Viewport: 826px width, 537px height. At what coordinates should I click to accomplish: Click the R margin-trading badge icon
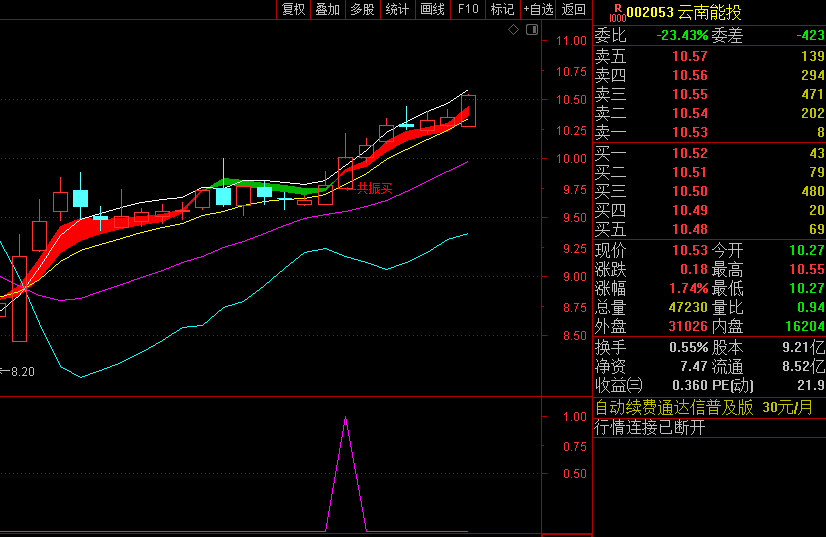click(x=617, y=13)
